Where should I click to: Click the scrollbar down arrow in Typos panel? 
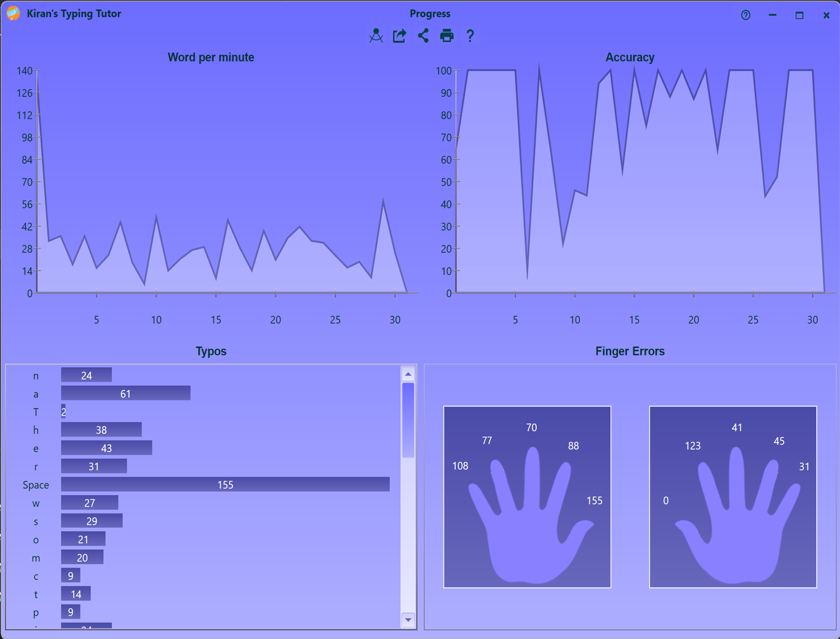408,620
